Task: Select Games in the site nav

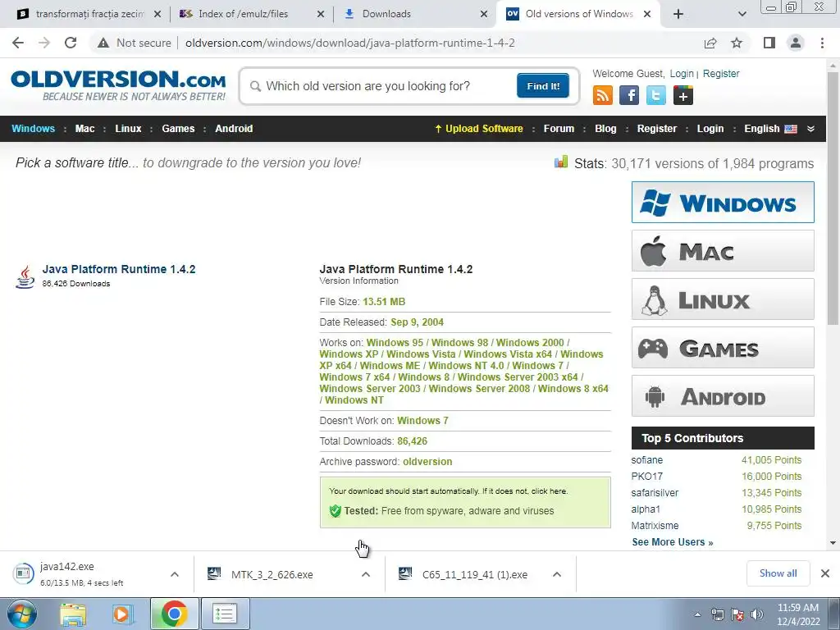Action: tap(178, 129)
